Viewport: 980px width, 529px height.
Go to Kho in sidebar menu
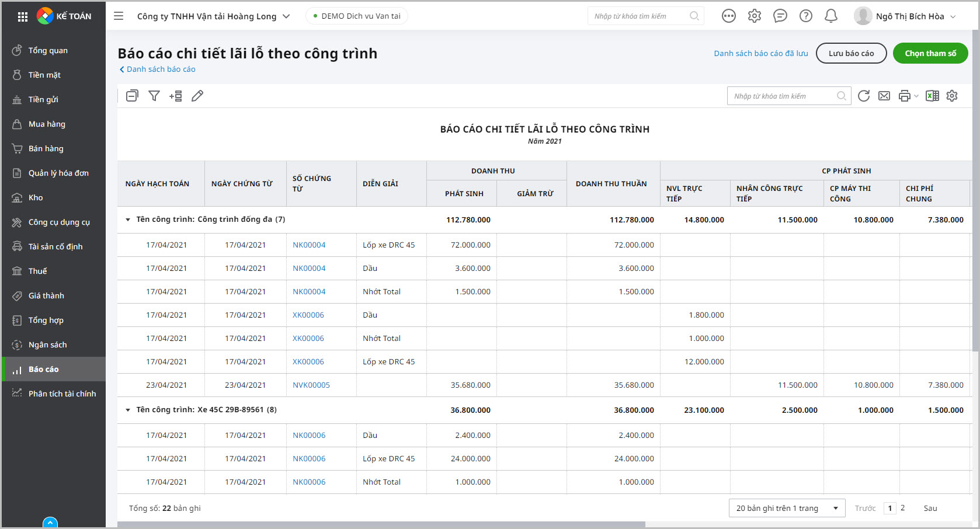point(36,197)
